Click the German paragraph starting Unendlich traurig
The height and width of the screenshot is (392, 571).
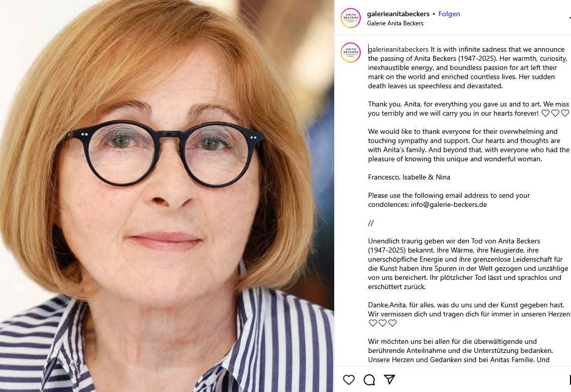(x=468, y=264)
